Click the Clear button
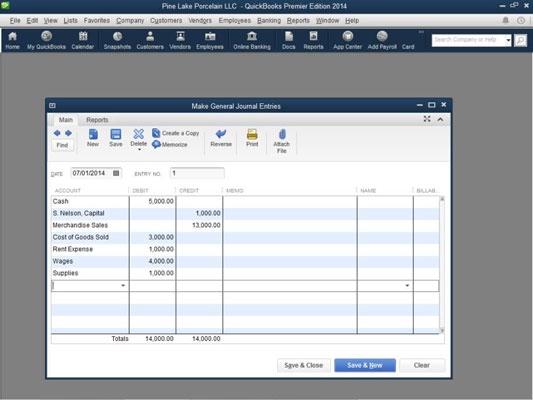This screenshot has height=400, width=533. coord(422,365)
